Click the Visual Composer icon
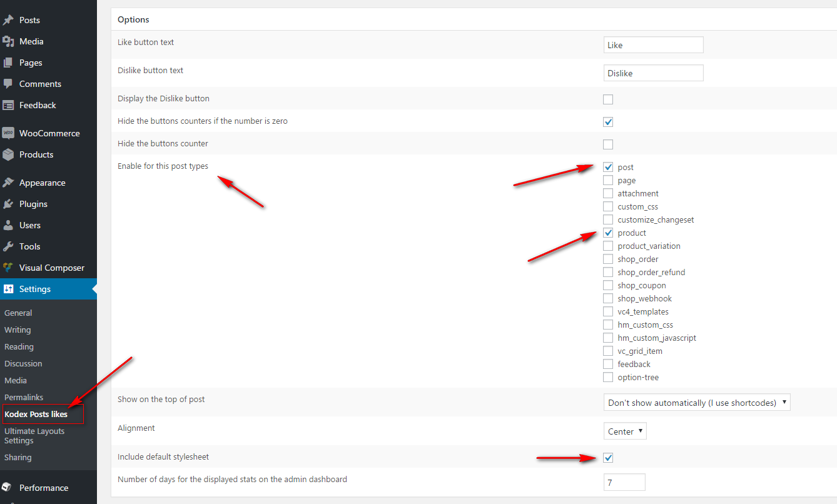The height and width of the screenshot is (504, 837). pyautogui.click(x=8, y=268)
